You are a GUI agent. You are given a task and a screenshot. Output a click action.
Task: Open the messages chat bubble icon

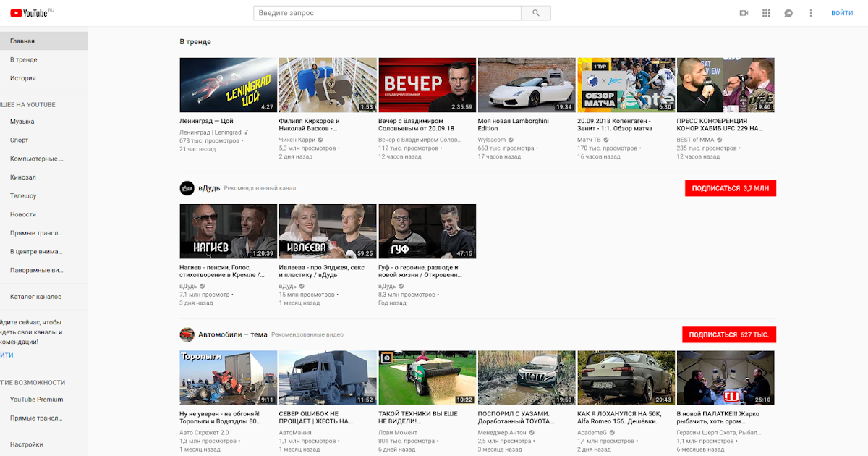[x=788, y=13]
